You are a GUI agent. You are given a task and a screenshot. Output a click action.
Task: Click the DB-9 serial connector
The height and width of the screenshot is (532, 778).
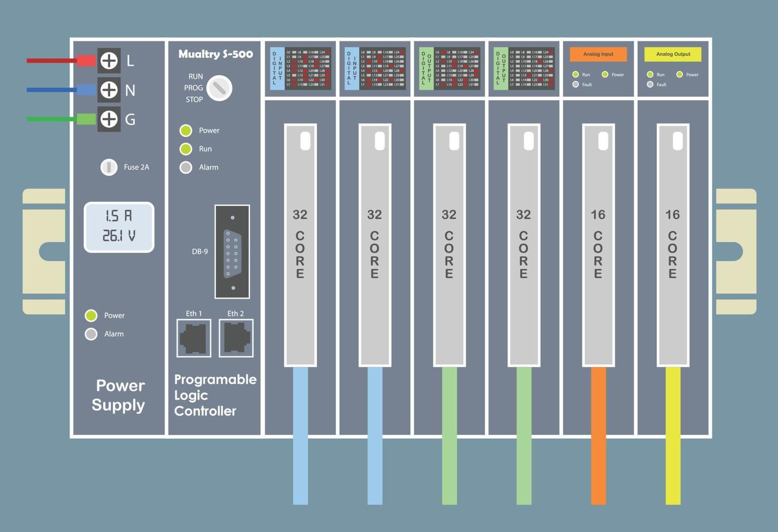coord(233,251)
